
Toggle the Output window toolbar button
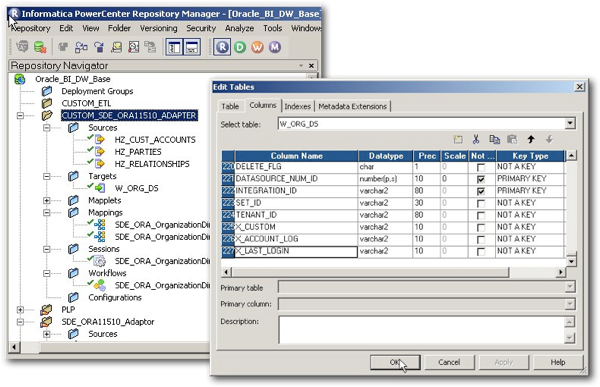coord(192,47)
